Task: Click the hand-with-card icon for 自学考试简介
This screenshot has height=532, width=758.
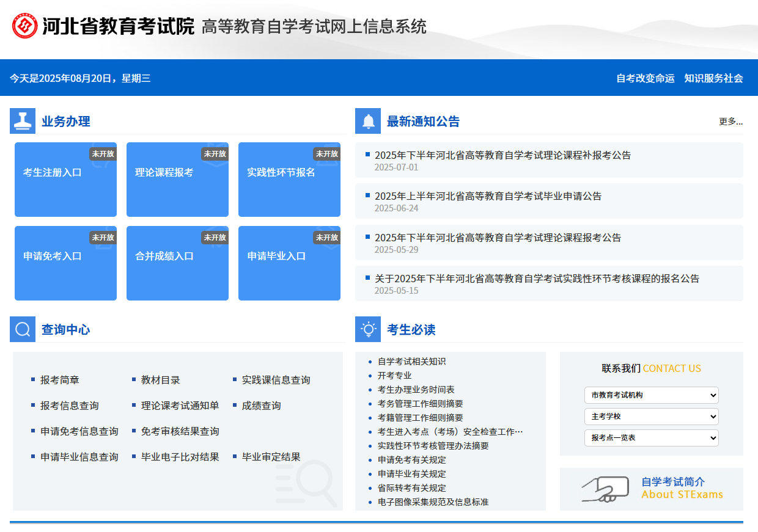Action: click(605, 489)
